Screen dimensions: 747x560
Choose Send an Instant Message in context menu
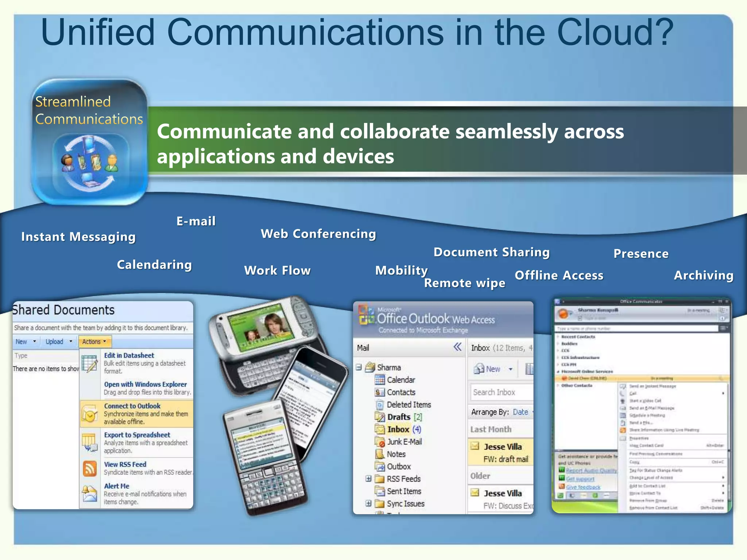click(653, 386)
